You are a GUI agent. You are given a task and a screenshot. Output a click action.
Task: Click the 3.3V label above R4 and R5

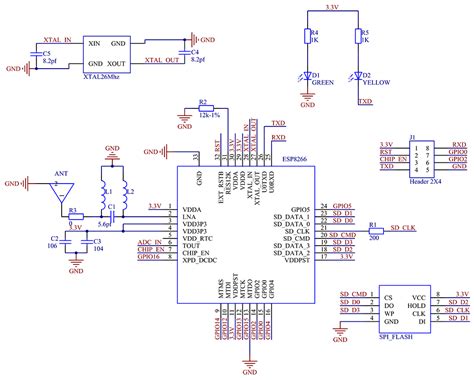[332, 7]
